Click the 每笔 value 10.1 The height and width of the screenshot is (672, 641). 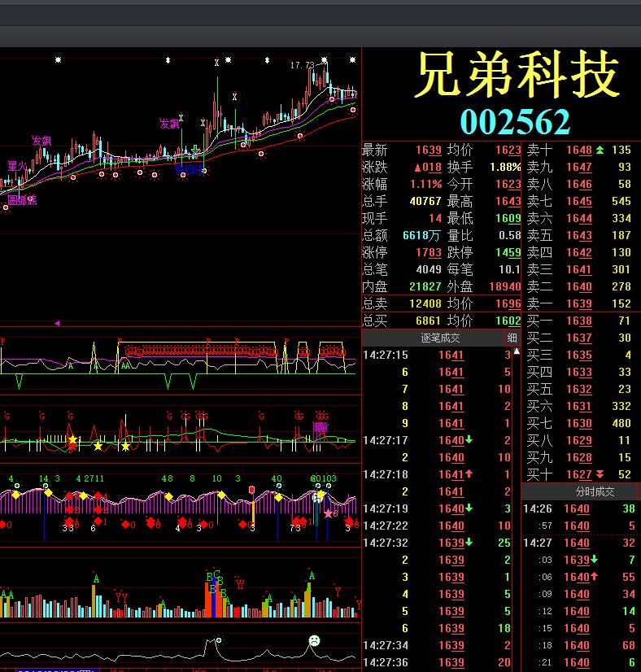point(510,269)
